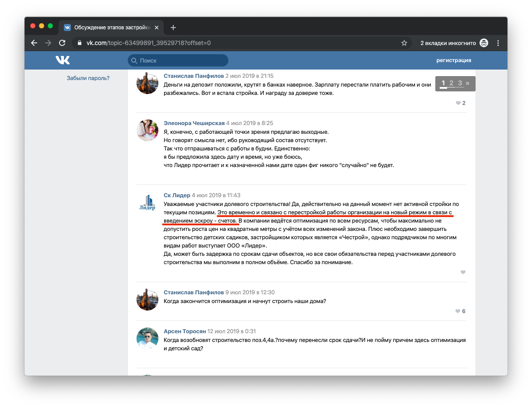This screenshot has width=532, height=408.
Task: Close the Обсуждение этапов застройки tab
Action: click(157, 28)
